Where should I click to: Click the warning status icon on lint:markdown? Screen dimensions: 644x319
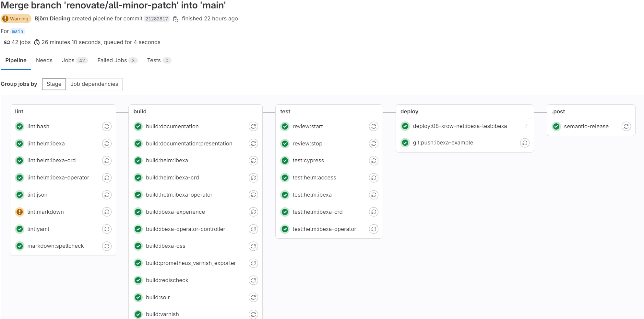click(x=19, y=212)
